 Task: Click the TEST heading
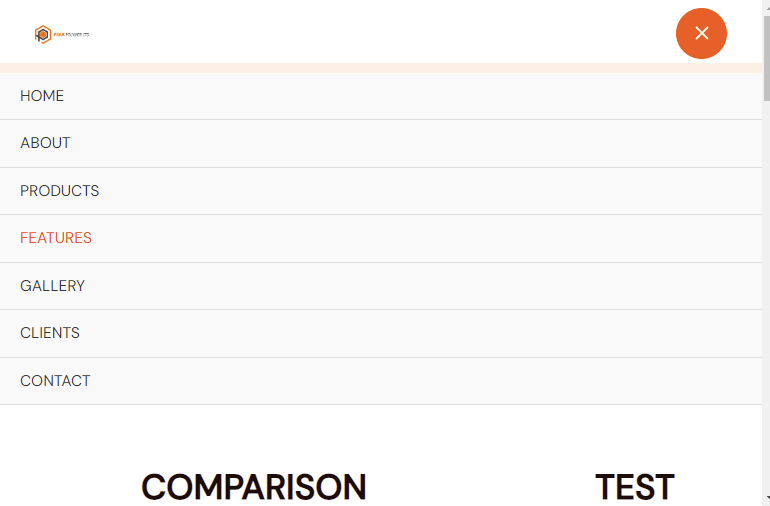tap(634, 487)
